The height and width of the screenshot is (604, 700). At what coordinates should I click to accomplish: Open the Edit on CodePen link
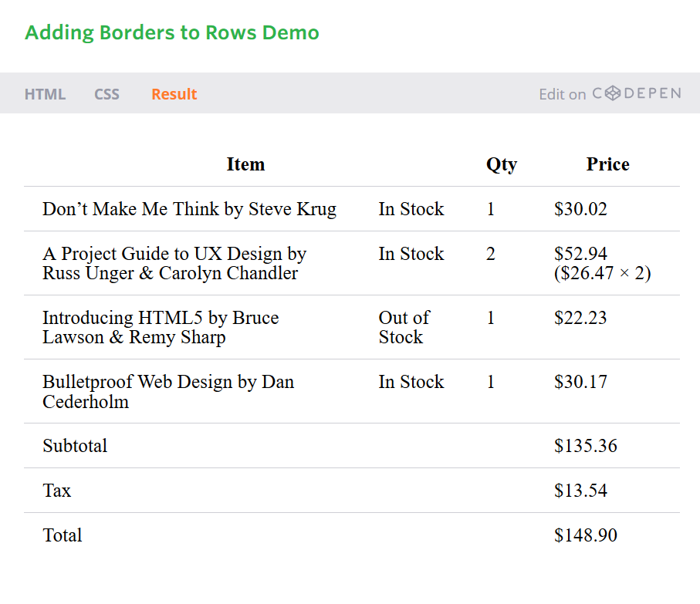[x=610, y=93]
